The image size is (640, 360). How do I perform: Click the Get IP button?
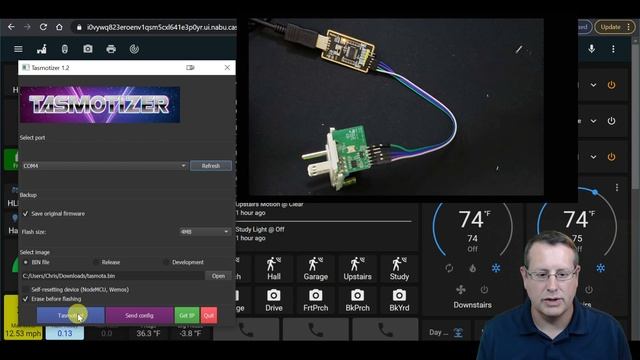(x=187, y=315)
